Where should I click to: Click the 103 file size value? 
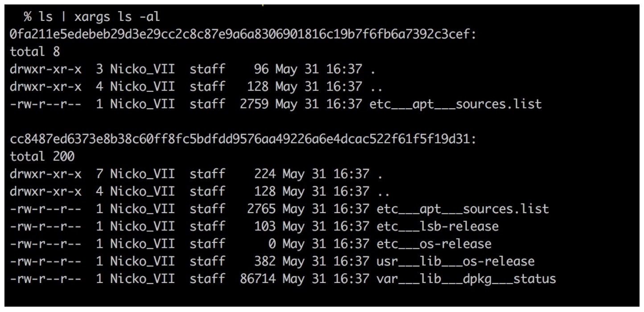point(264,226)
